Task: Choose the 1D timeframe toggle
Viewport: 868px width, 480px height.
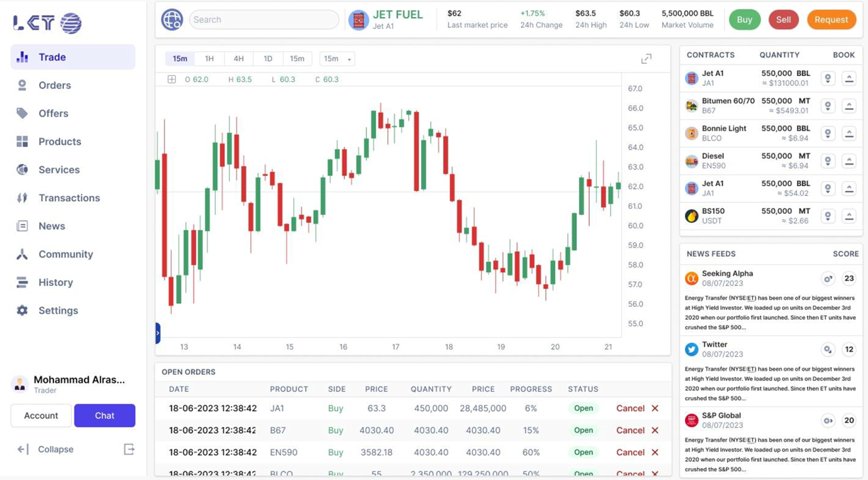Action: point(268,59)
